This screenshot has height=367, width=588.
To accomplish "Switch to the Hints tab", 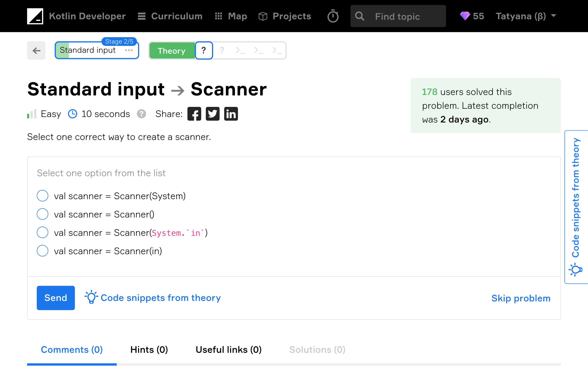I will pyautogui.click(x=149, y=349).
